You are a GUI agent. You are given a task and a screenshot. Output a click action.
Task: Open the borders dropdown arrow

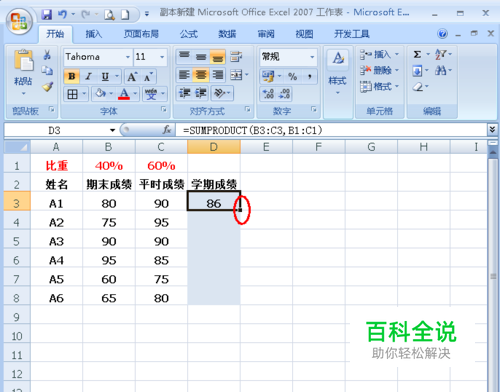(x=84, y=94)
